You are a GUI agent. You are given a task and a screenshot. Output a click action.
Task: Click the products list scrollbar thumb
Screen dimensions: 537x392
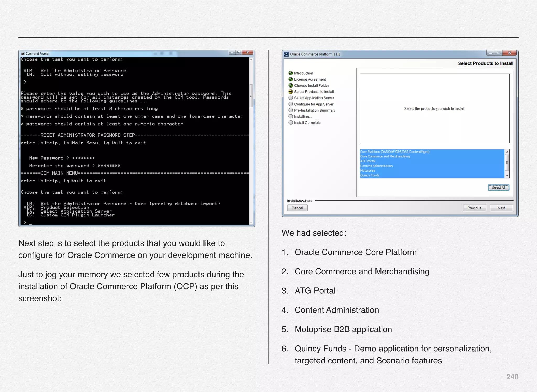tap(507, 162)
